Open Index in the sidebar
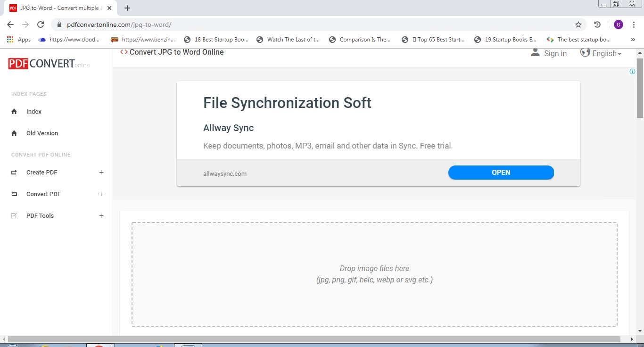The height and width of the screenshot is (347, 644). tap(34, 112)
